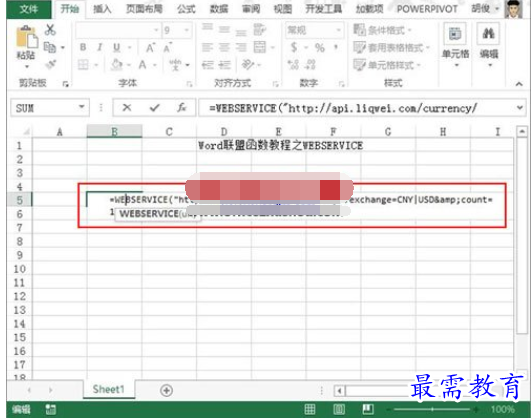This screenshot has height=418, width=532.
Task: Open the phonetic guide 文 icon
Action: [175, 64]
